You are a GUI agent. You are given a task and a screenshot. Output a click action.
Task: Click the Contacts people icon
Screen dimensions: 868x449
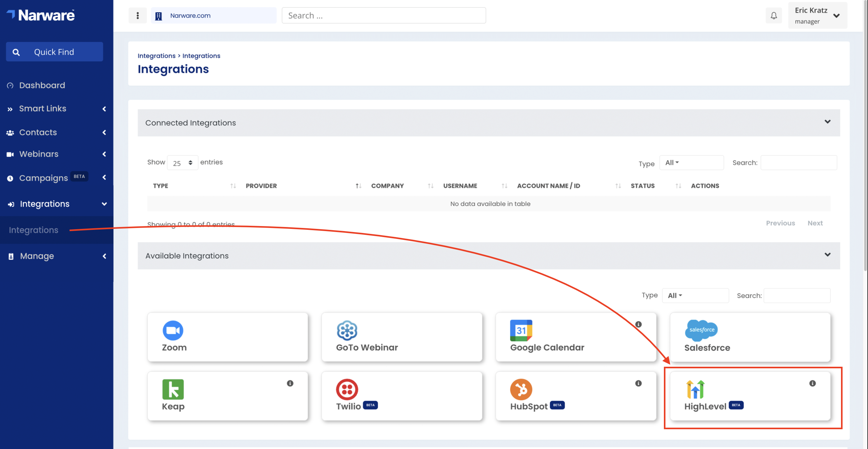[10, 133]
